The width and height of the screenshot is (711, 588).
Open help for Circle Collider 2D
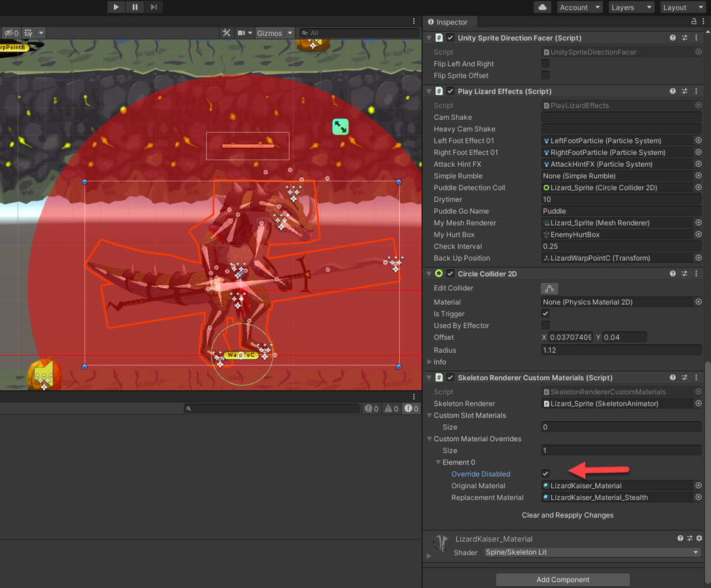click(673, 273)
